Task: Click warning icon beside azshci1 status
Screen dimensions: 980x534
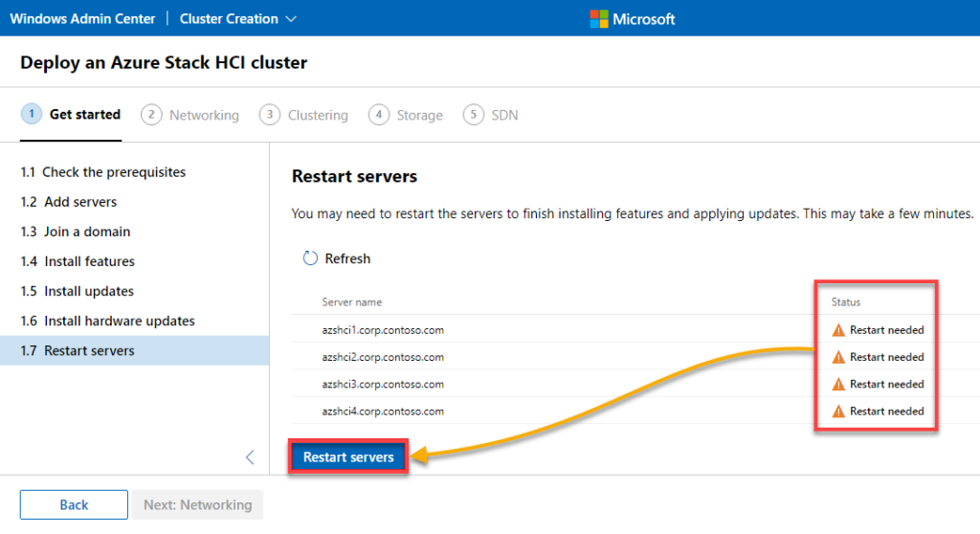Action: coord(838,330)
